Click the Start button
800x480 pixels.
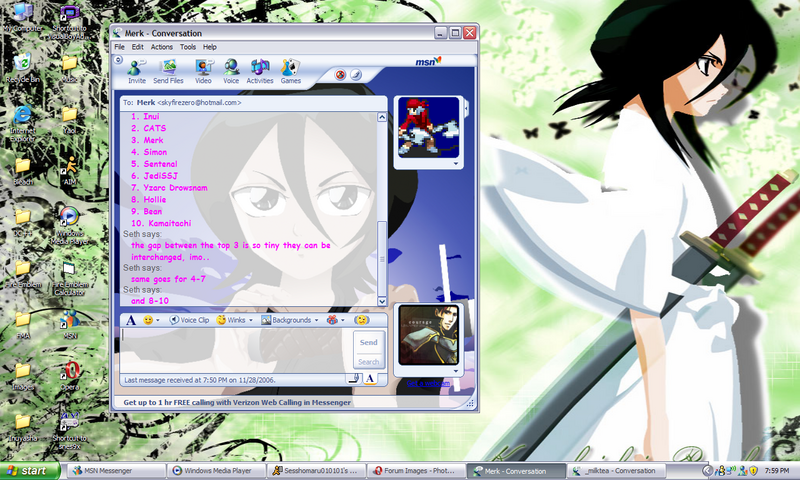[x=29, y=470]
